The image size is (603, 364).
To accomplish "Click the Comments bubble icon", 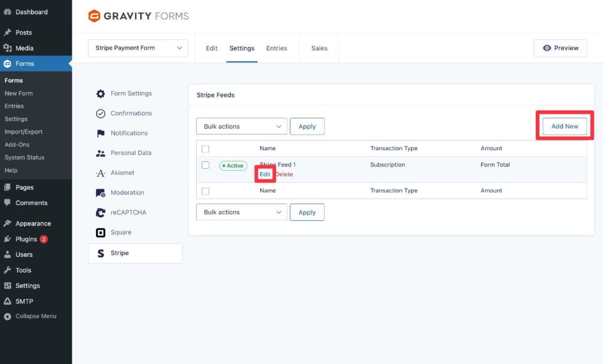I will [7, 203].
